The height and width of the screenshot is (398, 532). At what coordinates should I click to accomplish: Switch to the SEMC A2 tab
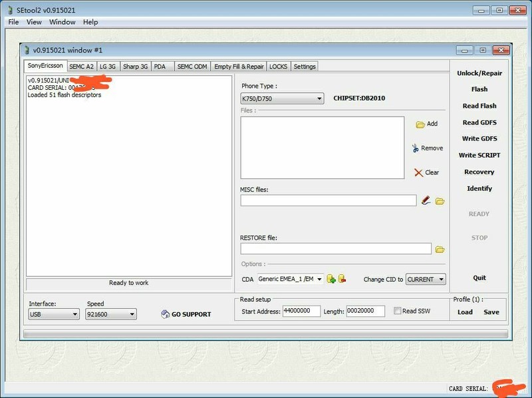81,67
